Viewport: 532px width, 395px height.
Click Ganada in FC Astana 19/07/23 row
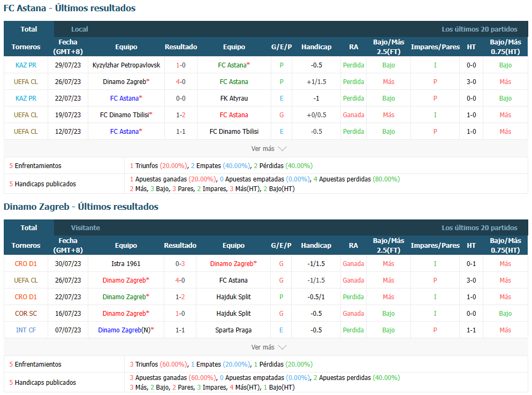[353, 115]
